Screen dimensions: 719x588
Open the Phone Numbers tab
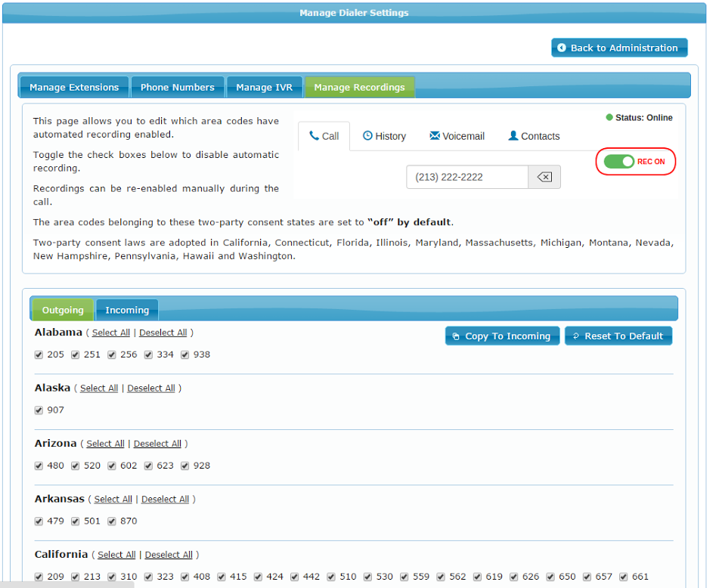click(178, 88)
